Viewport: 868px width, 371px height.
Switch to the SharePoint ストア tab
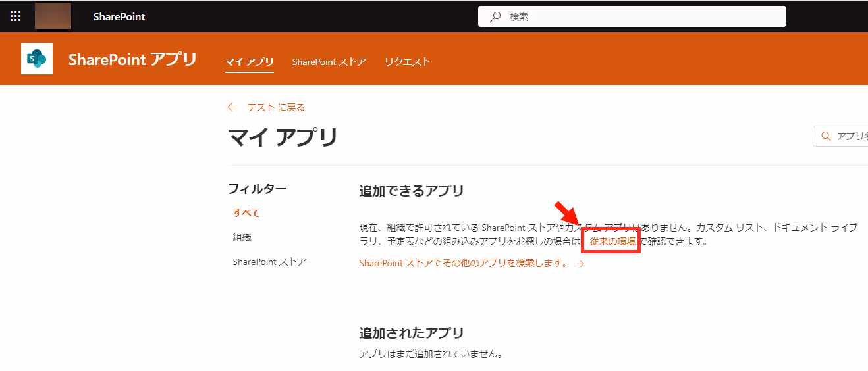click(329, 62)
